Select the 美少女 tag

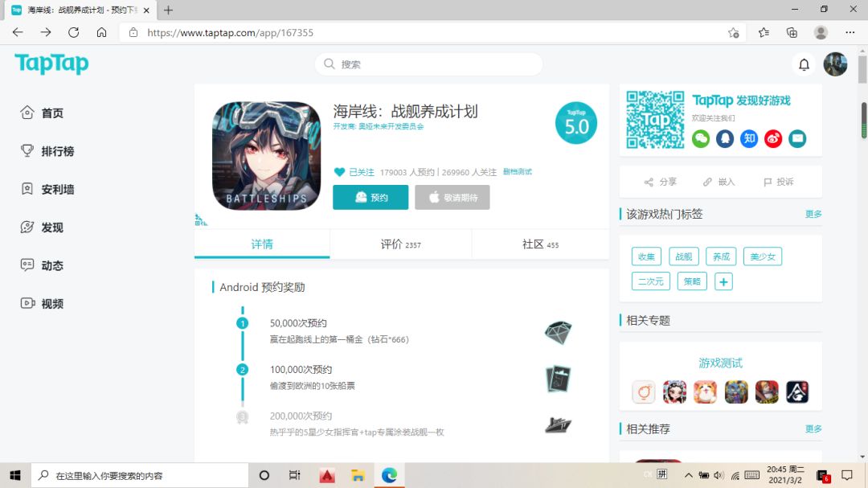763,256
